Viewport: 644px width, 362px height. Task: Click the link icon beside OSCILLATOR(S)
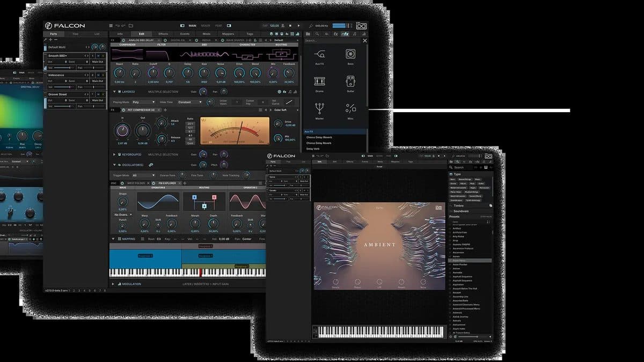pos(151,165)
